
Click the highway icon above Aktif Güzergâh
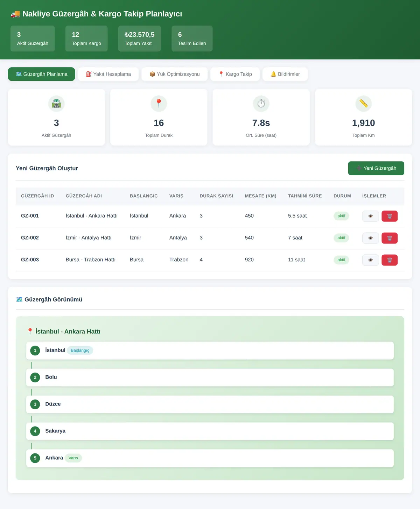56,104
